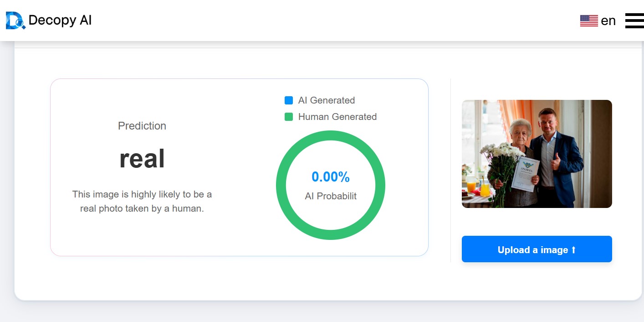Click the Decopy AI logo icon
This screenshot has height=322, width=644.
click(x=15, y=21)
